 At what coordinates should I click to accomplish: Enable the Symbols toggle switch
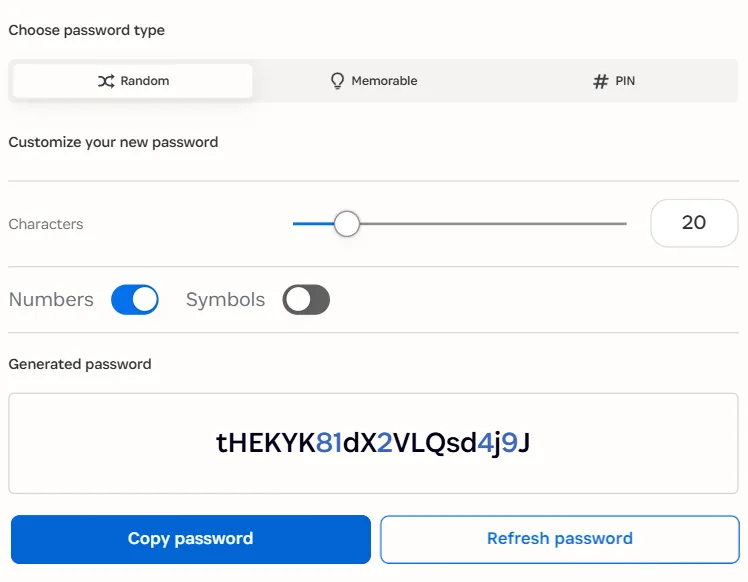coord(306,300)
